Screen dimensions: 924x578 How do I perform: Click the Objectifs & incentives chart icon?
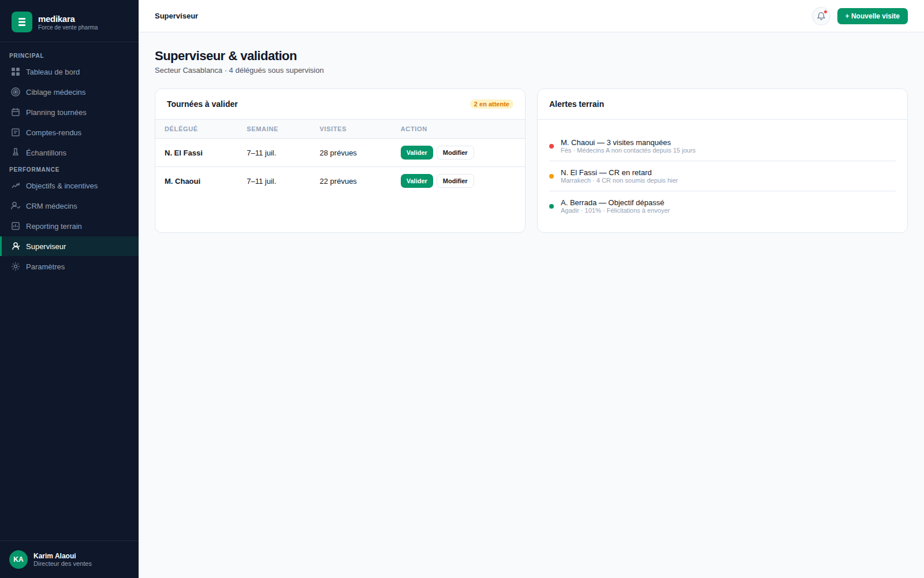16,186
